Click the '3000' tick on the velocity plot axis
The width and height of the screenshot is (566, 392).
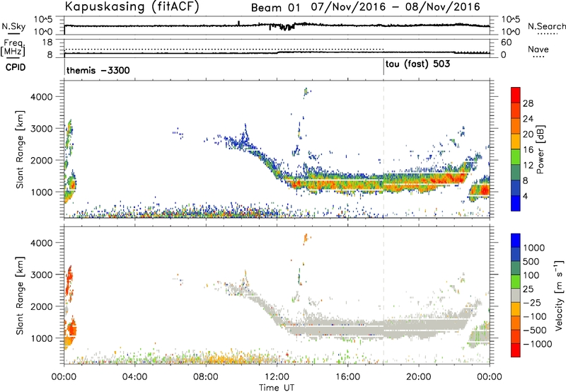tap(42, 275)
